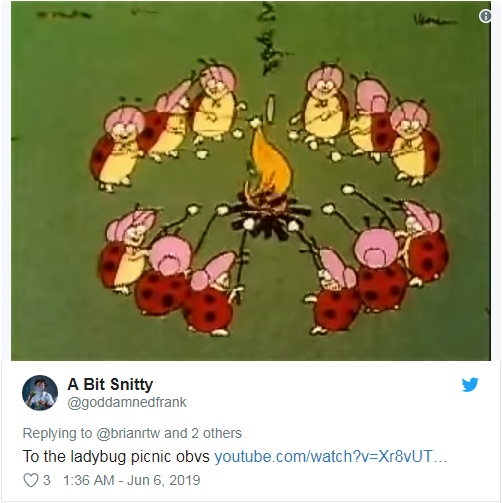Screen dimensions: 502x503
Task: Click the Twitter bird logo
Action: [470, 385]
